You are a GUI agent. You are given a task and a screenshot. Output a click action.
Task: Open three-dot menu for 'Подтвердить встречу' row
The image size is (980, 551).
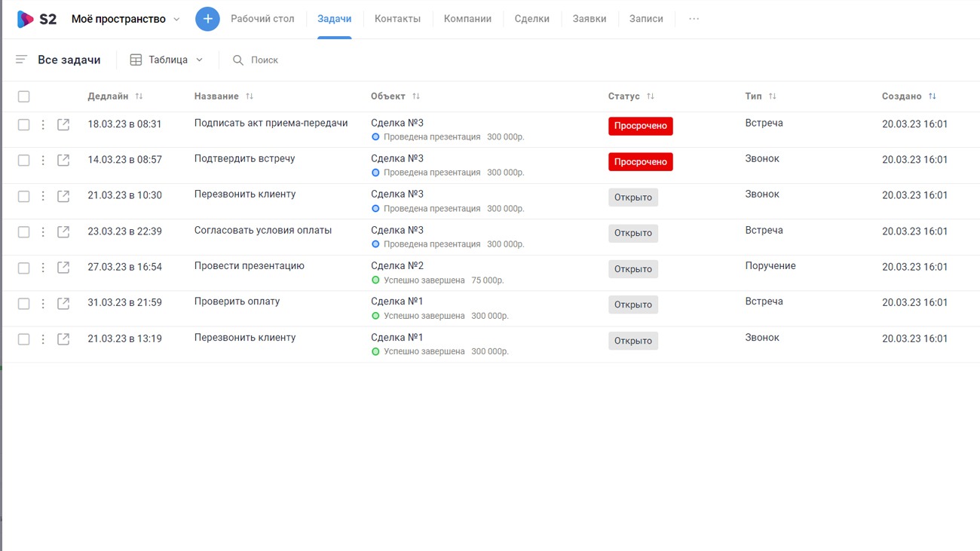pyautogui.click(x=43, y=160)
